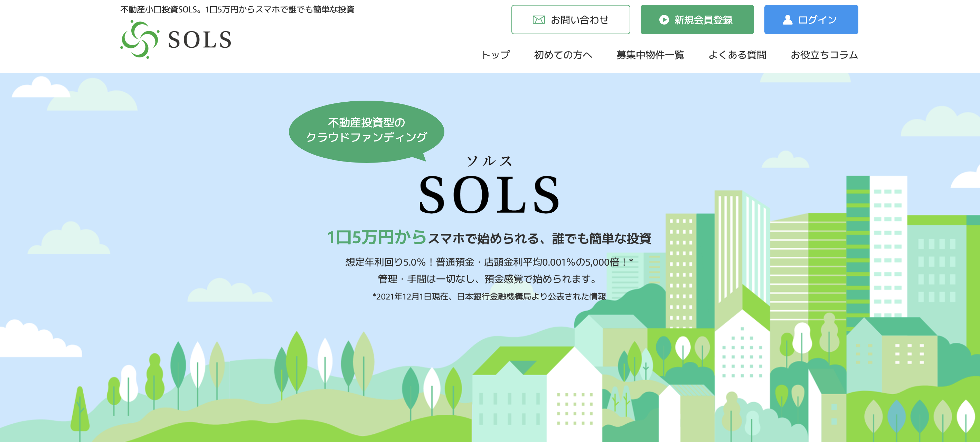Click the 1口5万円から green headline text

click(x=377, y=238)
